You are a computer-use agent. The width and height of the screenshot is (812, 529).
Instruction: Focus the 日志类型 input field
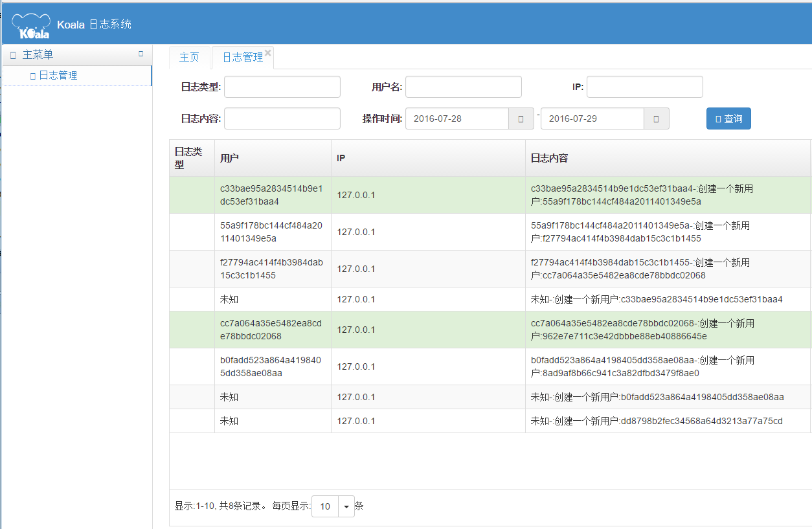(282, 87)
